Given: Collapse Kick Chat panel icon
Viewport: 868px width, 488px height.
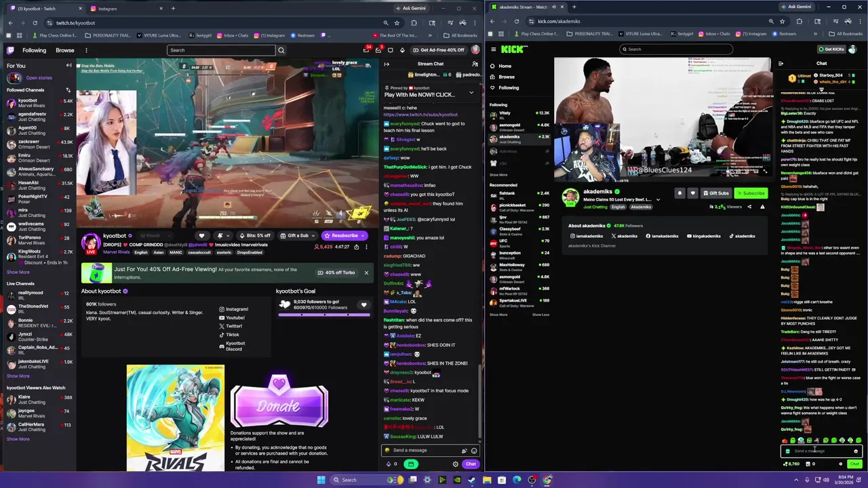Looking at the screenshot, I should [x=781, y=64].
